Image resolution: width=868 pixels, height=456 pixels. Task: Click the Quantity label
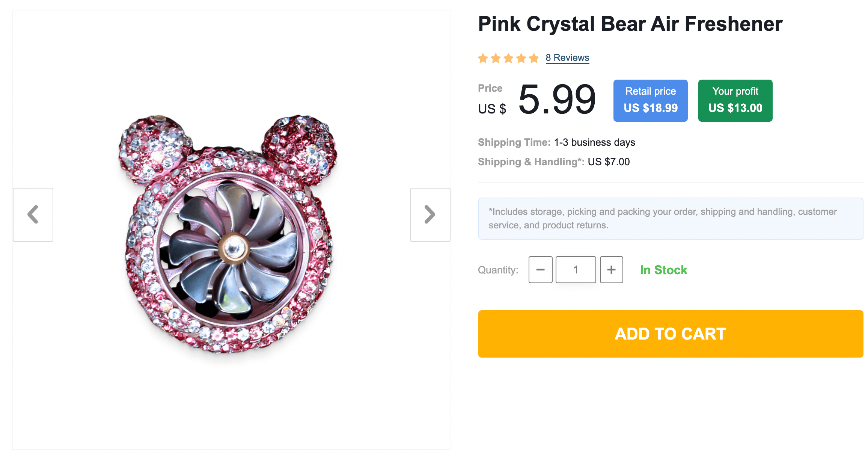click(x=498, y=270)
